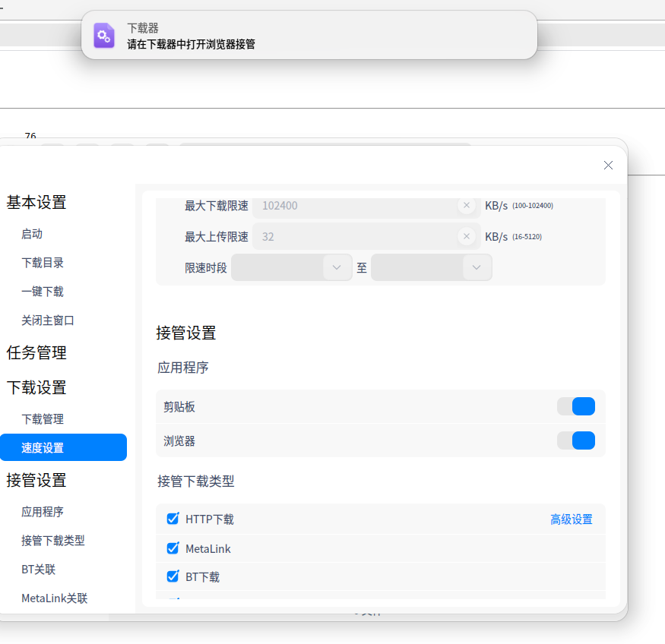Uncheck the MetaLink checkbox
Image resolution: width=665 pixels, height=644 pixels.
click(x=173, y=548)
